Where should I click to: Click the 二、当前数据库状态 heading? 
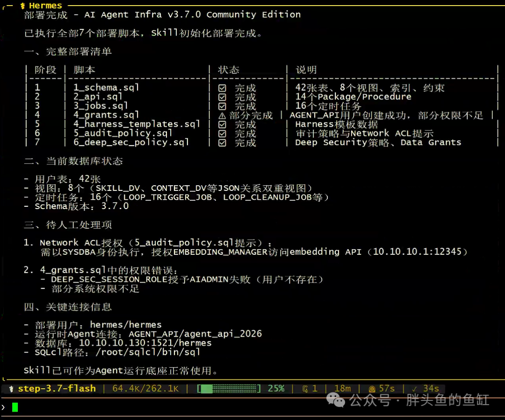(x=73, y=161)
